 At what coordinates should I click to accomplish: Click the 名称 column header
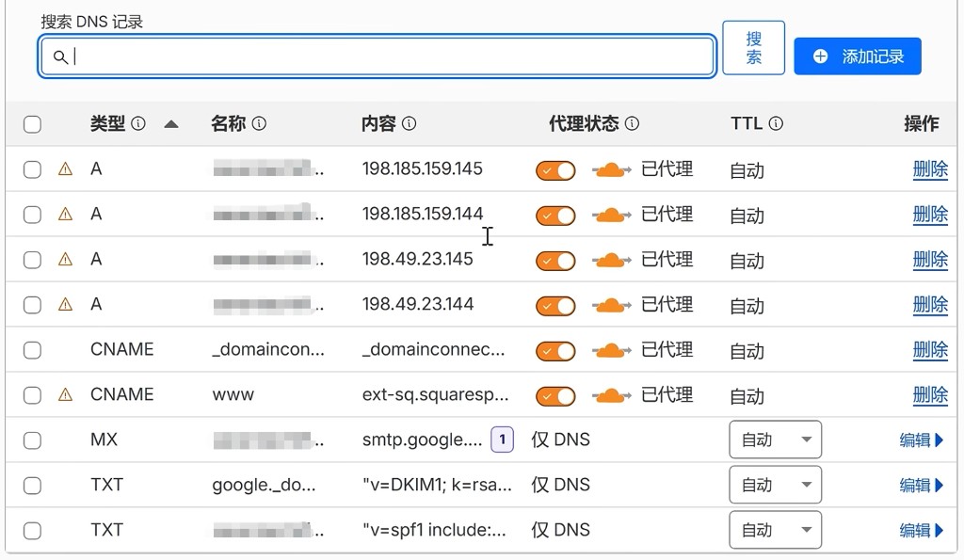tap(228, 123)
